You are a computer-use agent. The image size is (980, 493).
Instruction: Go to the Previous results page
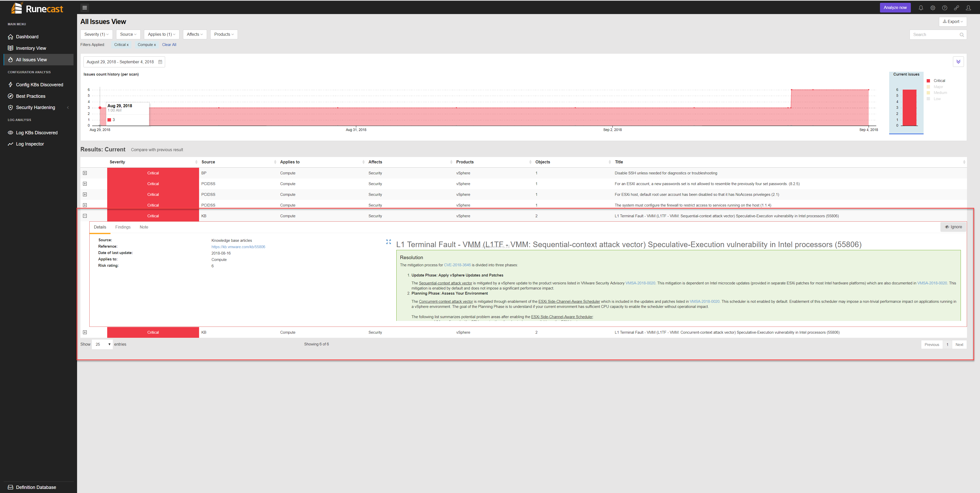[932, 345]
